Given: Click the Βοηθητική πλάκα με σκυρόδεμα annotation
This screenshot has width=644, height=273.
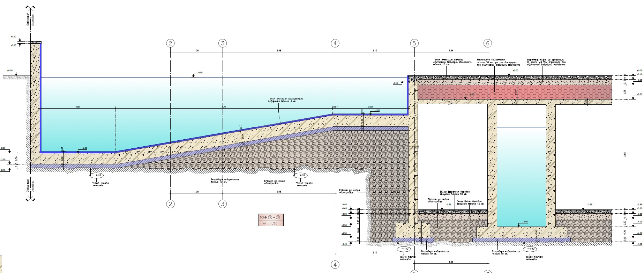Looking at the screenshot, I should (546, 62).
